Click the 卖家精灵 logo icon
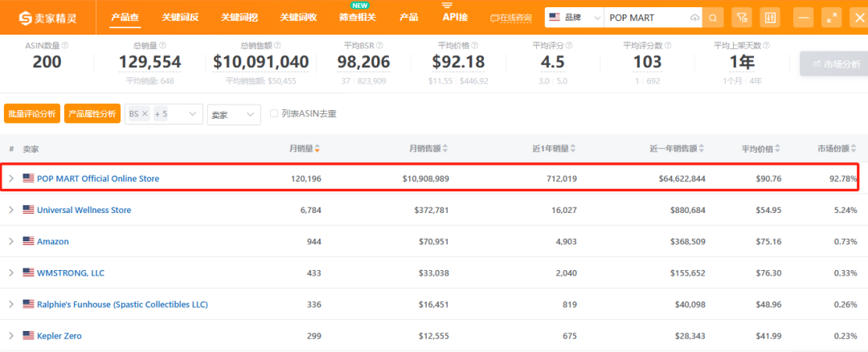The height and width of the screenshot is (352, 868). click(26, 18)
